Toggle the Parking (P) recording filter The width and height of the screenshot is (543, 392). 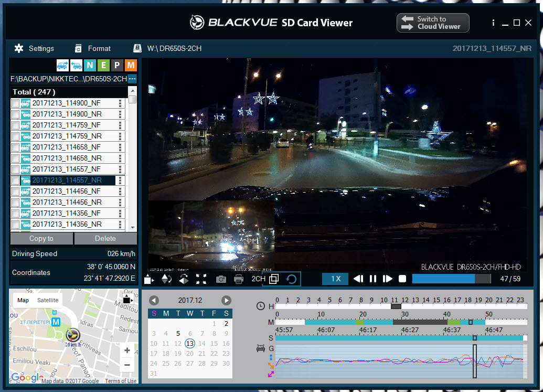[x=117, y=65]
